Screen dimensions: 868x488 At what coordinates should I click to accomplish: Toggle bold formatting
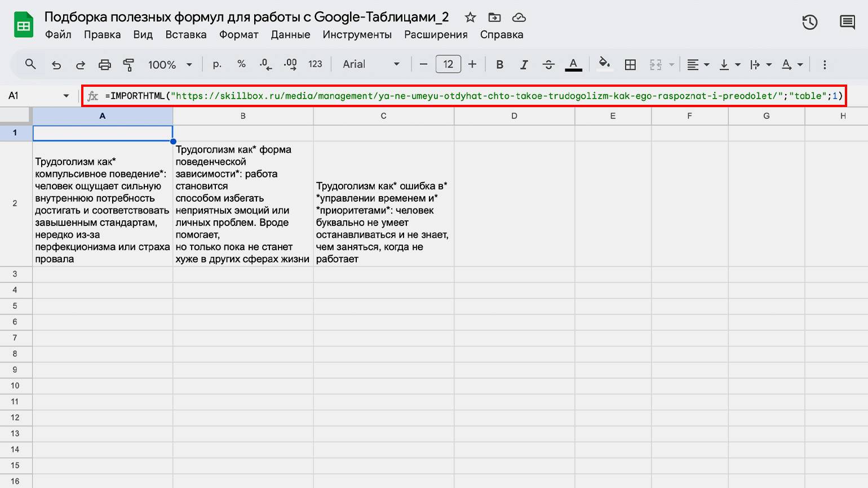click(x=499, y=65)
